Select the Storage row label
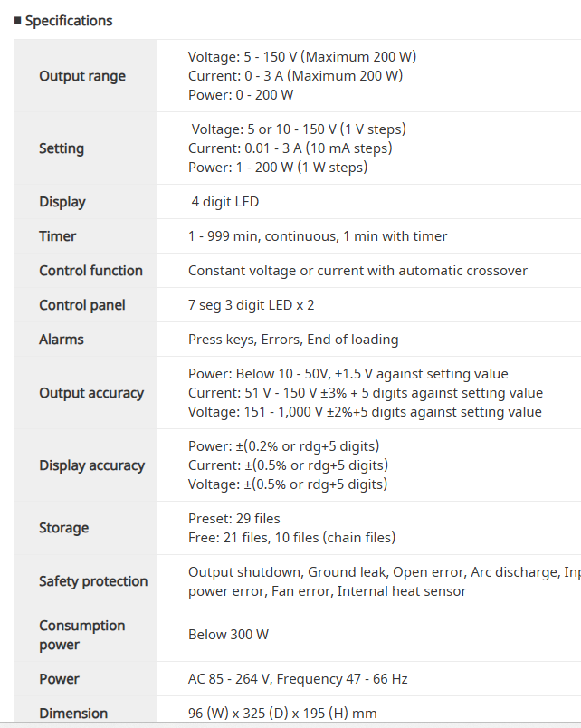The image size is (581, 728). coord(64,528)
